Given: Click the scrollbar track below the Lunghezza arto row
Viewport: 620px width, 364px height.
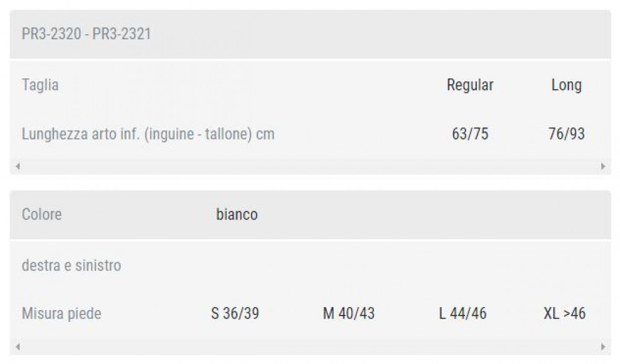Looking at the screenshot, I should click(310, 166).
